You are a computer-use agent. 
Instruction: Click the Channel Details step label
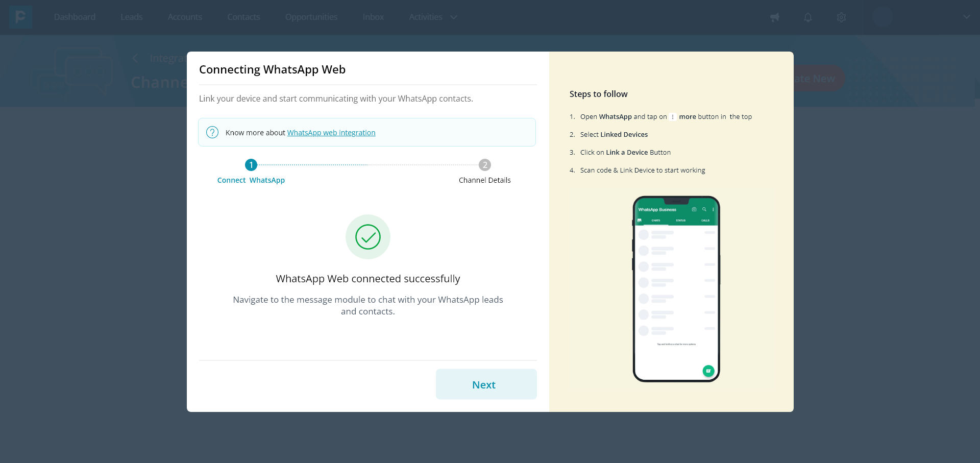pyautogui.click(x=485, y=180)
